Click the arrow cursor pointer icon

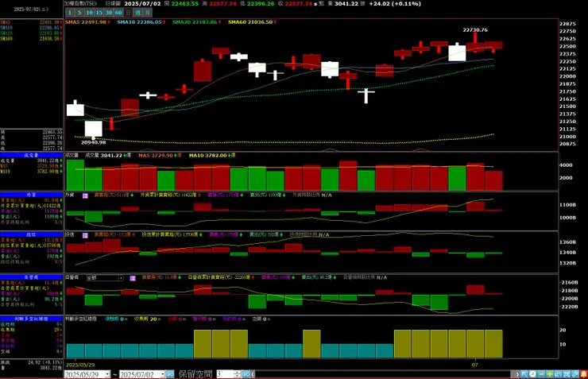tap(524, 374)
